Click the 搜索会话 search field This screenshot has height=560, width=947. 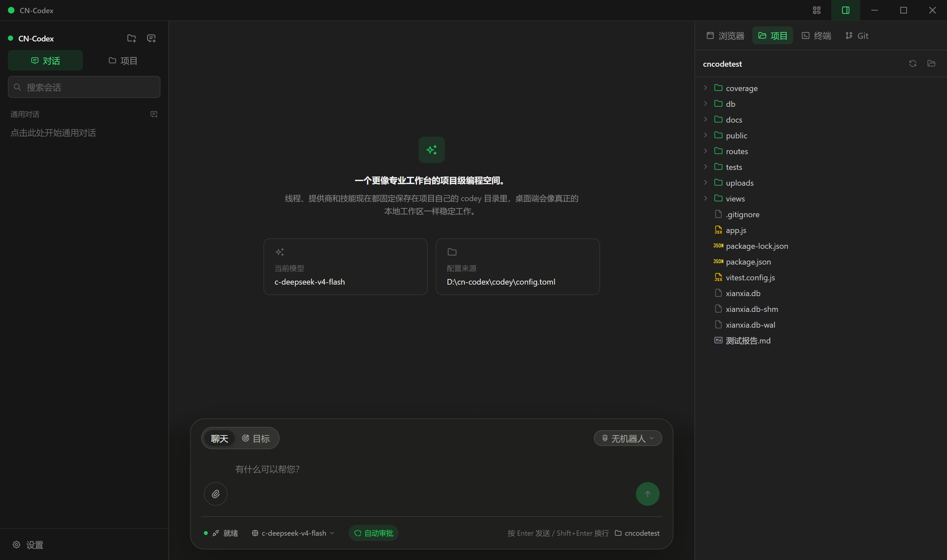tap(84, 87)
